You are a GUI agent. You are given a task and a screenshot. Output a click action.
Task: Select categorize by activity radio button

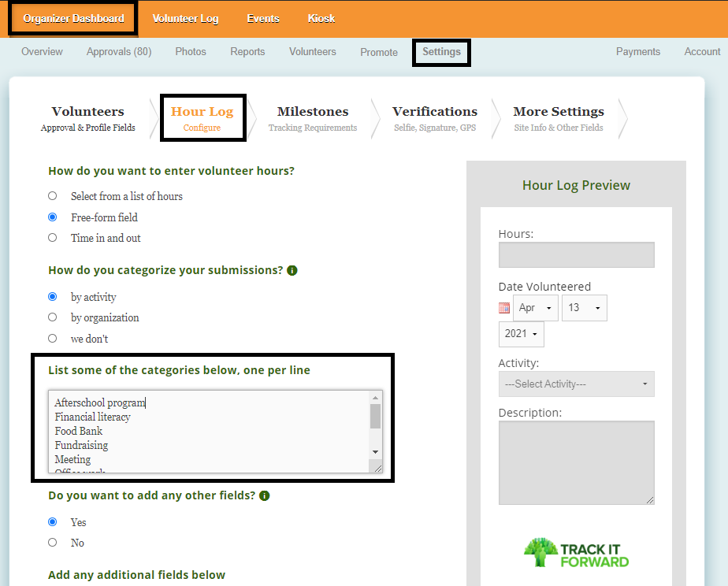click(53, 296)
